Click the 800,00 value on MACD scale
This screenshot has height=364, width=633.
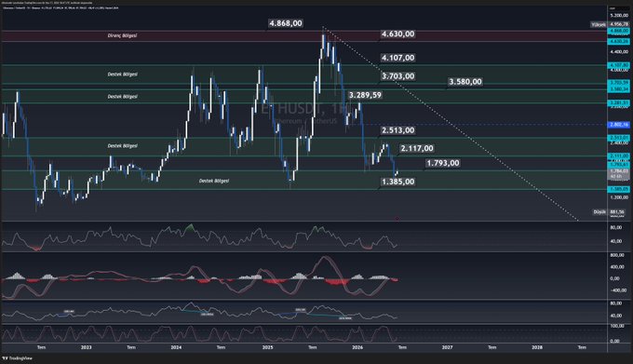click(x=617, y=255)
